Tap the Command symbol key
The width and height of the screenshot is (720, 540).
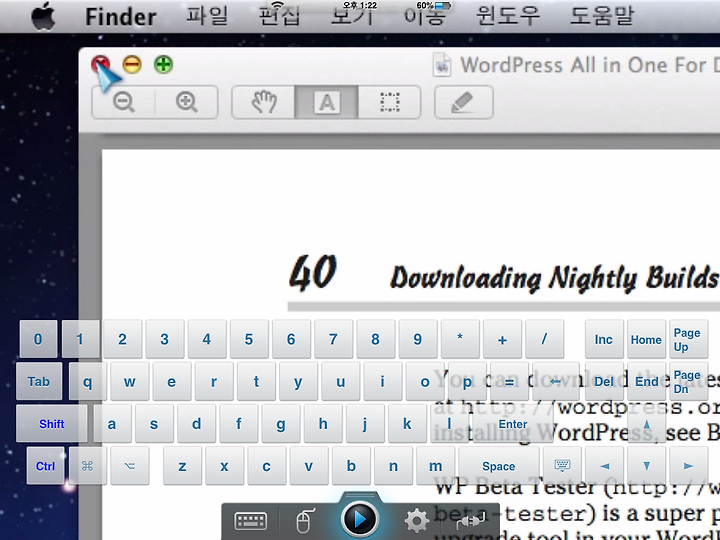[88, 466]
